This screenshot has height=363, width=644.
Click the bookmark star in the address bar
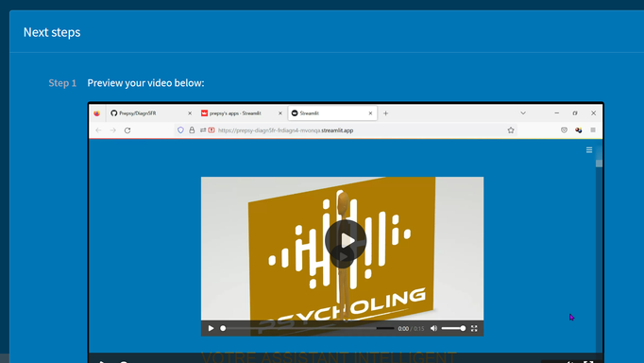coord(511,130)
